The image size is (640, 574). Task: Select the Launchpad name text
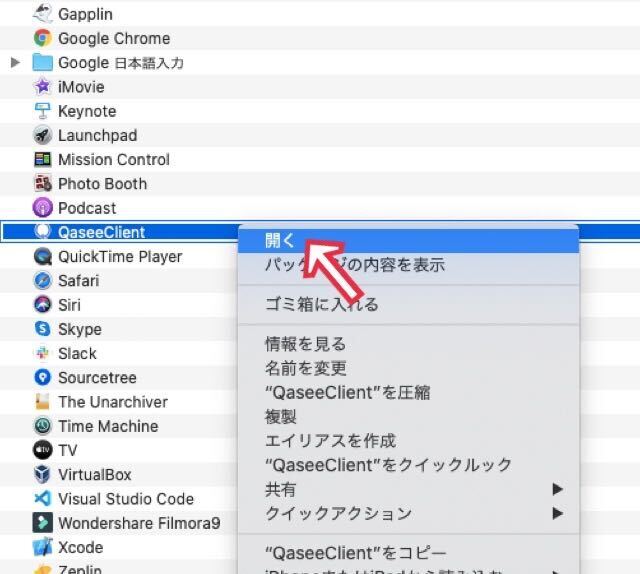pos(98,136)
